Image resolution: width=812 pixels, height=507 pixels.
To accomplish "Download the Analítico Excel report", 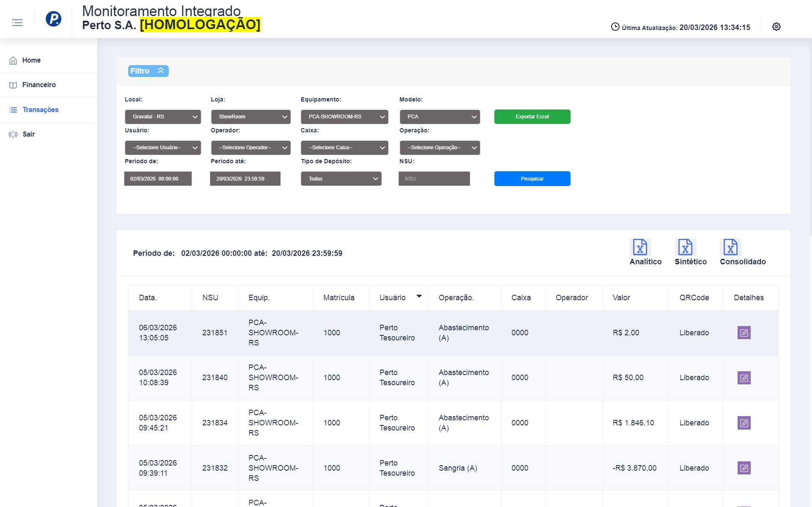I will click(640, 247).
